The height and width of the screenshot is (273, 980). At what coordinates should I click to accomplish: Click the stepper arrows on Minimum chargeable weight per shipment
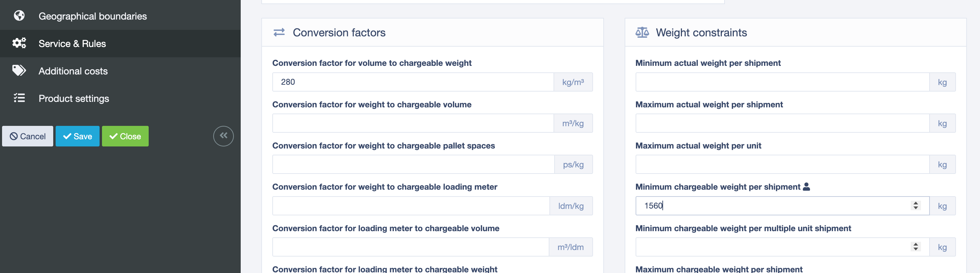point(916,205)
